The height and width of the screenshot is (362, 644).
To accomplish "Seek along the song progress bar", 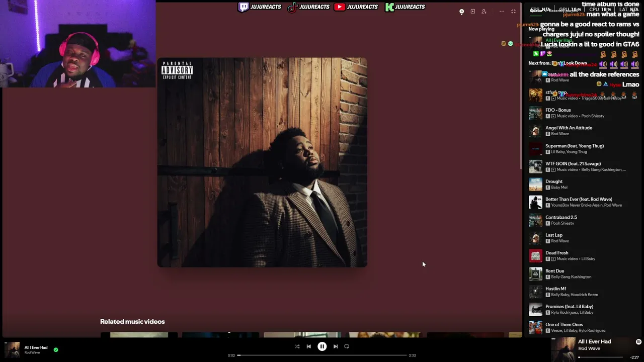I will [x=322, y=355].
